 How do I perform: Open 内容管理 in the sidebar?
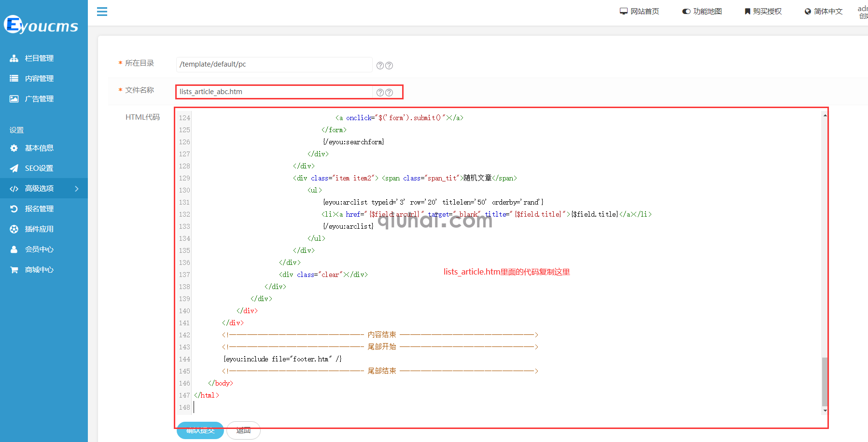pyautogui.click(x=39, y=79)
